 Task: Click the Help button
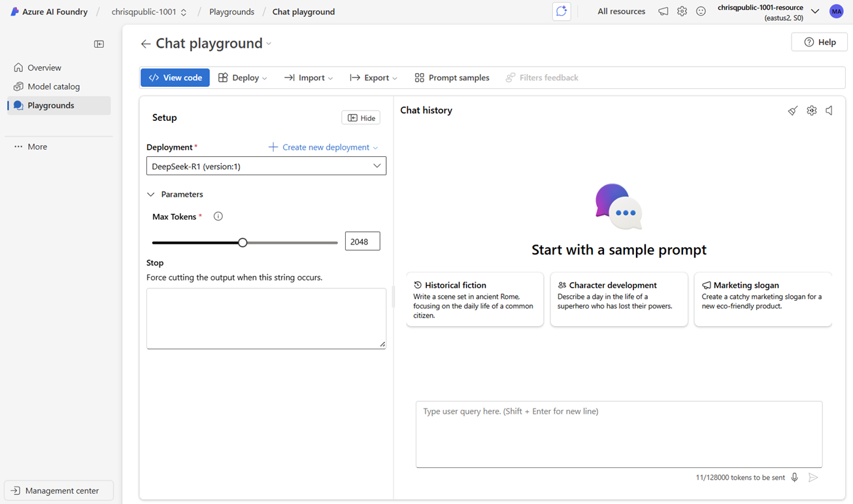point(819,42)
